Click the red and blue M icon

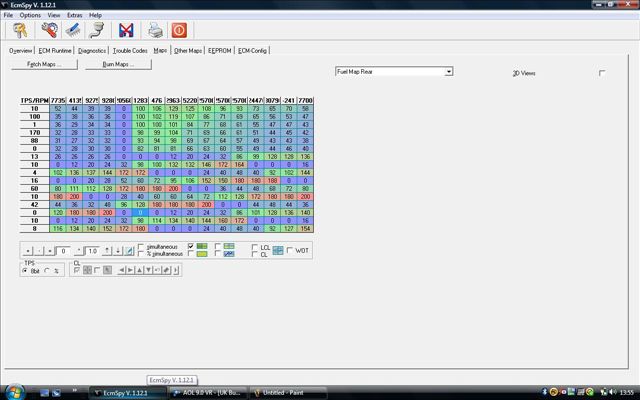[127, 30]
